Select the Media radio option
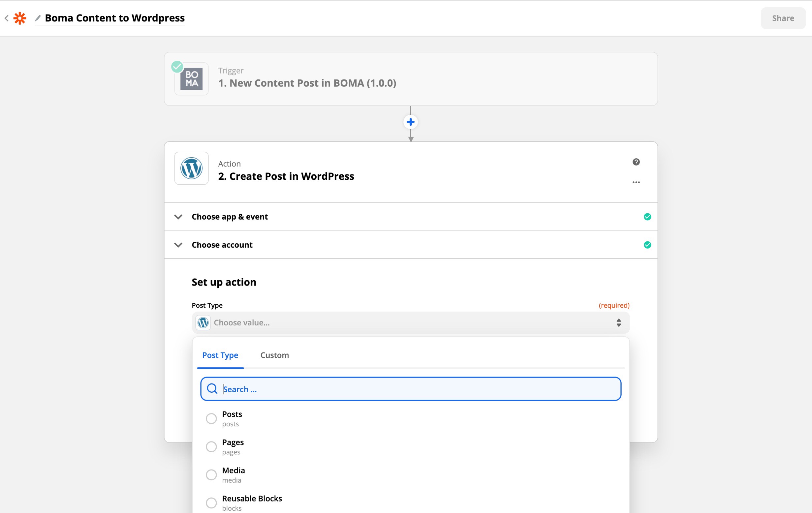812x513 pixels. point(211,474)
